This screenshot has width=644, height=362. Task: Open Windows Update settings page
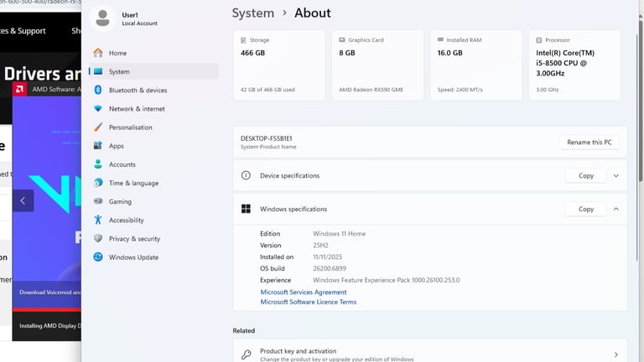153,257
